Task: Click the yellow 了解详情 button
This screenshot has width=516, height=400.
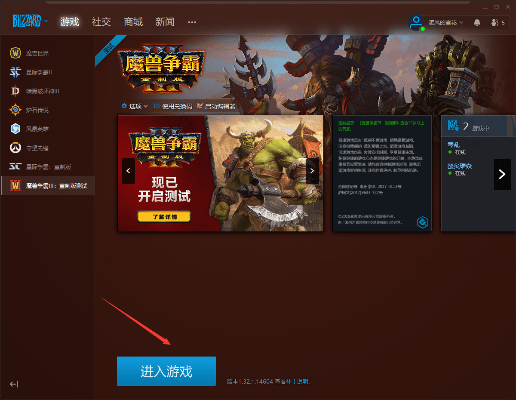Action: [x=164, y=217]
